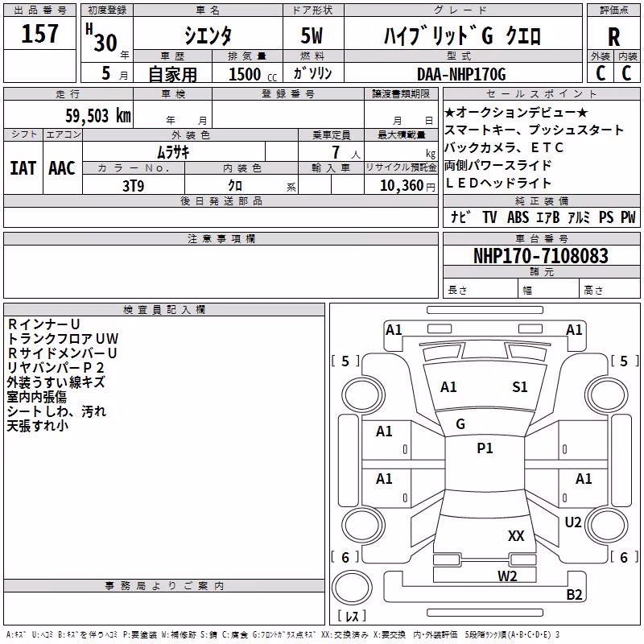Viewport: 644px width, 644px height.
Task: Click the spare tire レス circle
Action: [x=352, y=587]
